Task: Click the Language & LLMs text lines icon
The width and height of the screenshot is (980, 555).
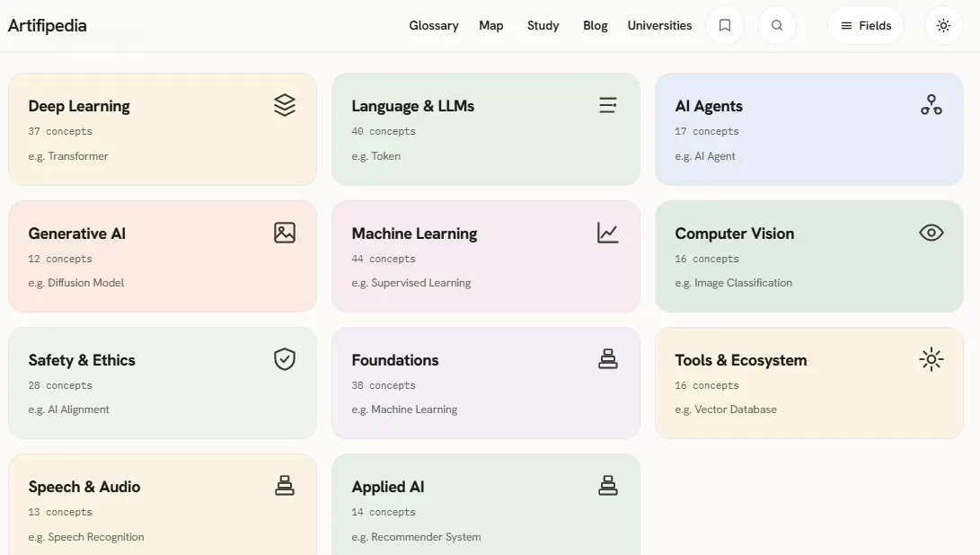Action: pyautogui.click(x=607, y=105)
